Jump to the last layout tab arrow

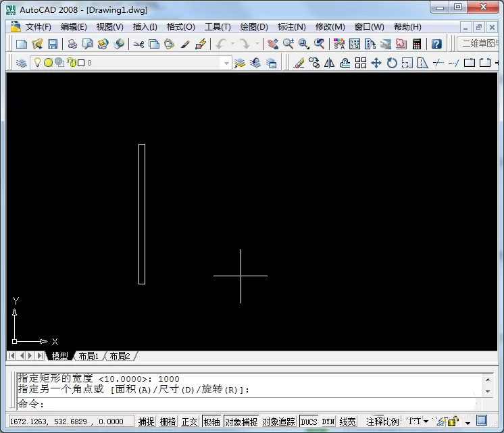pos(40,355)
